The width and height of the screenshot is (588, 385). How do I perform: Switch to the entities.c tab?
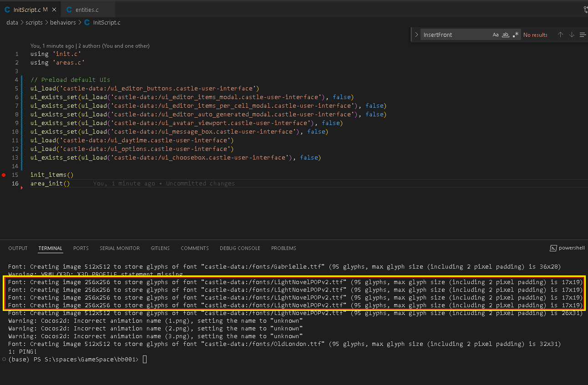tap(88, 10)
